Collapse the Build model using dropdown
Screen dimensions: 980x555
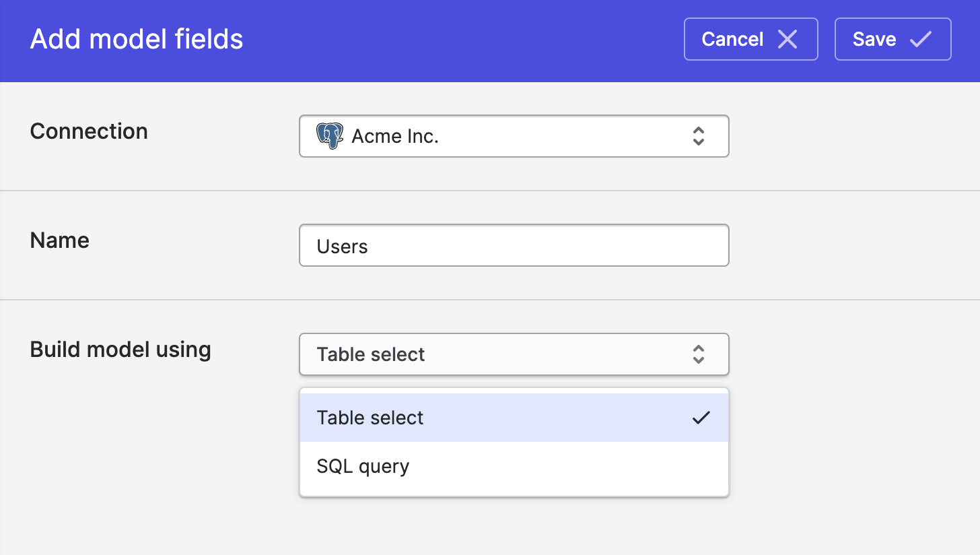(x=514, y=354)
